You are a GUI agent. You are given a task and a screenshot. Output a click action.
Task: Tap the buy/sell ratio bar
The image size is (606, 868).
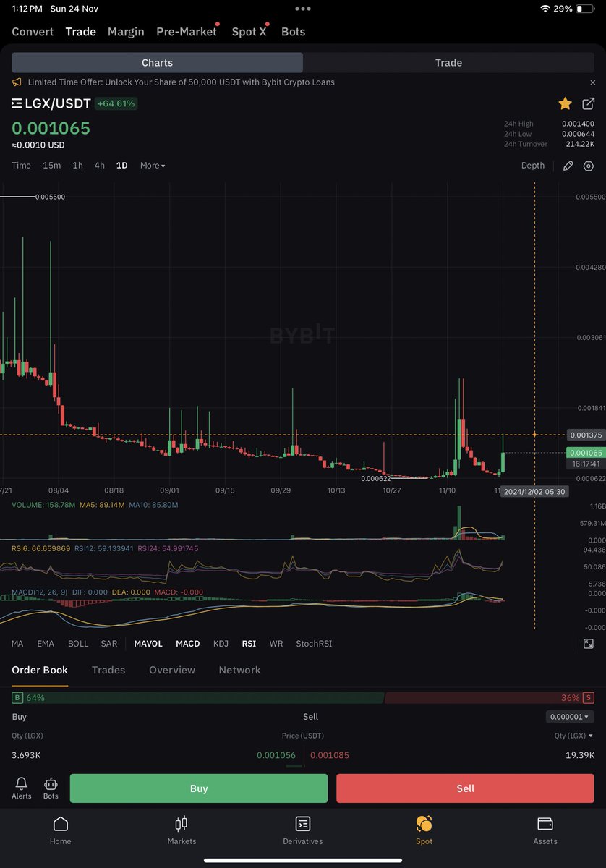pos(303,698)
